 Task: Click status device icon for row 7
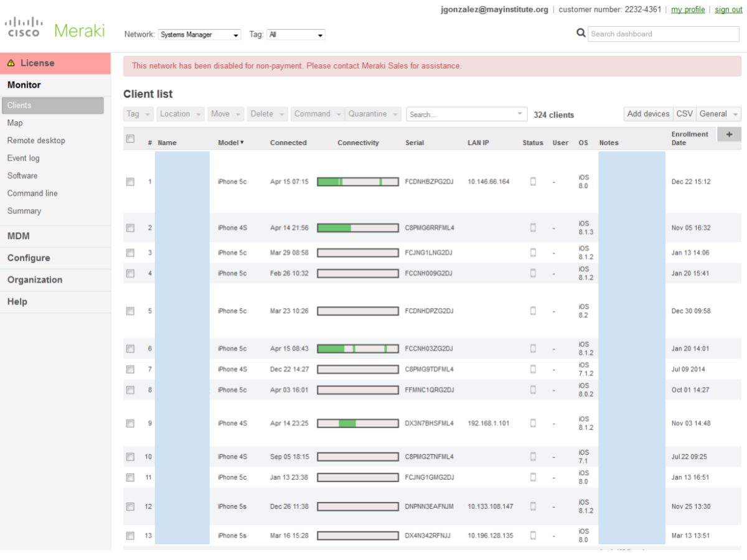(x=533, y=369)
